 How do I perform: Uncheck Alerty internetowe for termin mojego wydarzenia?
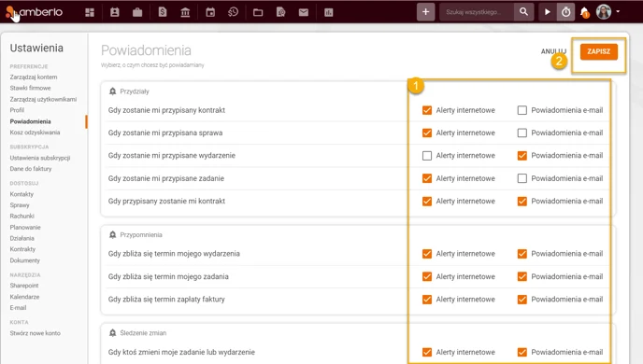(x=427, y=254)
